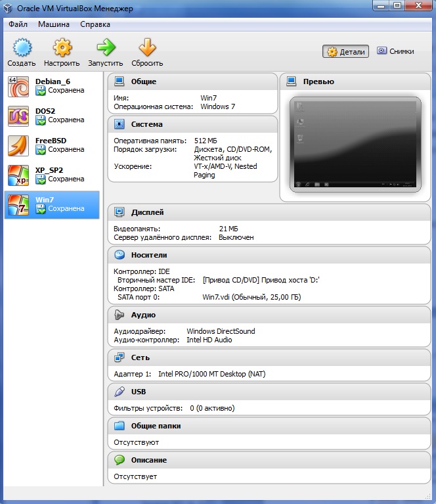Select the FreeBSD machine icon
Screen dimensions: 436x504
pos(18,146)
